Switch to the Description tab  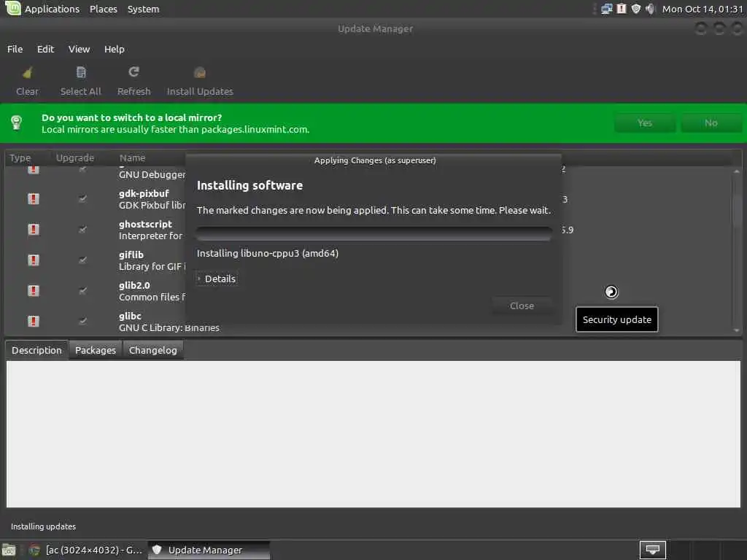point(36,350)
